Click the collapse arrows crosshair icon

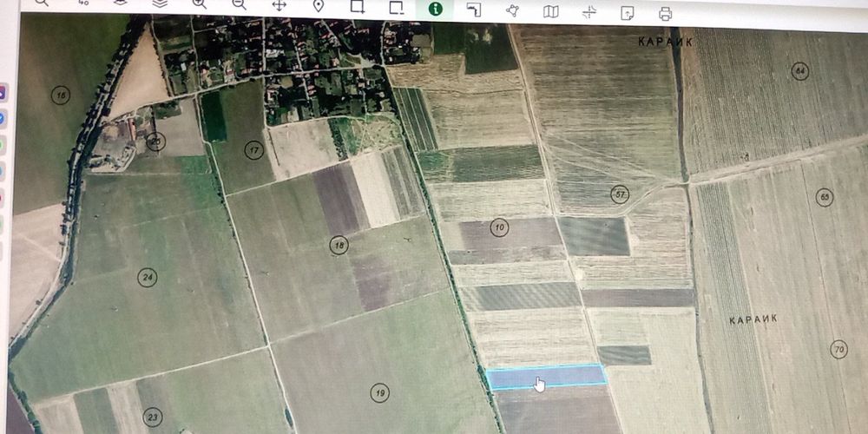[x=589, y=12]
